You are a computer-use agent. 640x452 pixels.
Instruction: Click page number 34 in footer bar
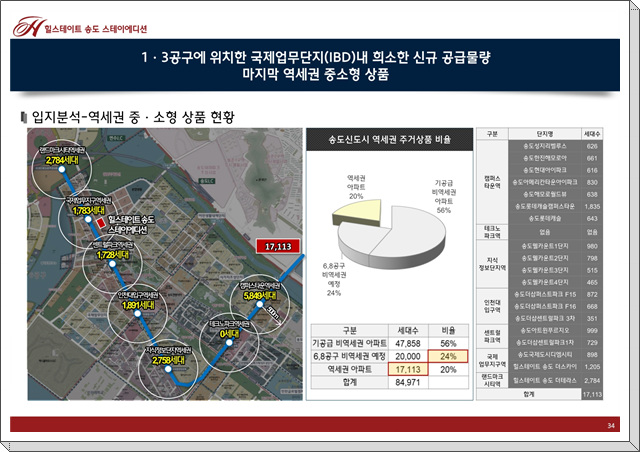point(611,425)
